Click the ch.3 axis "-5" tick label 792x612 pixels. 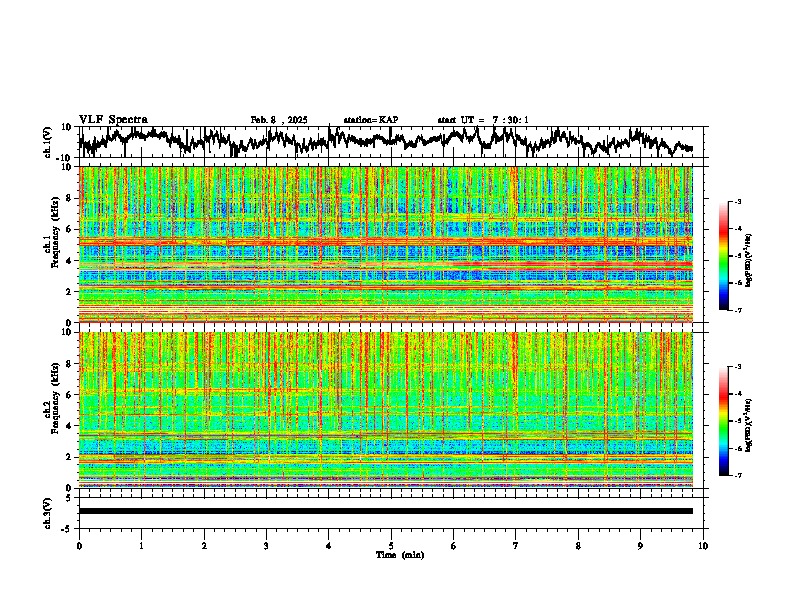tap(67, 529)
